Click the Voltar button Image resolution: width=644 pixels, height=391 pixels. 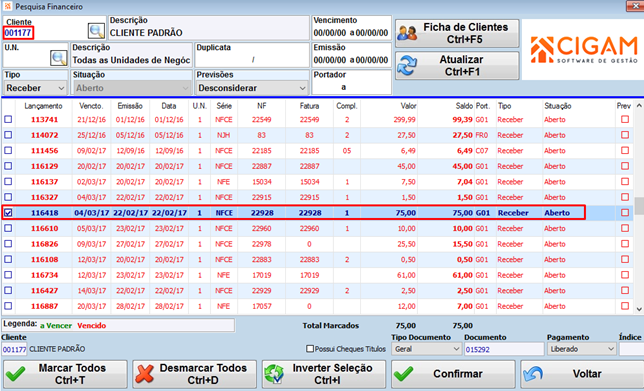582,374
